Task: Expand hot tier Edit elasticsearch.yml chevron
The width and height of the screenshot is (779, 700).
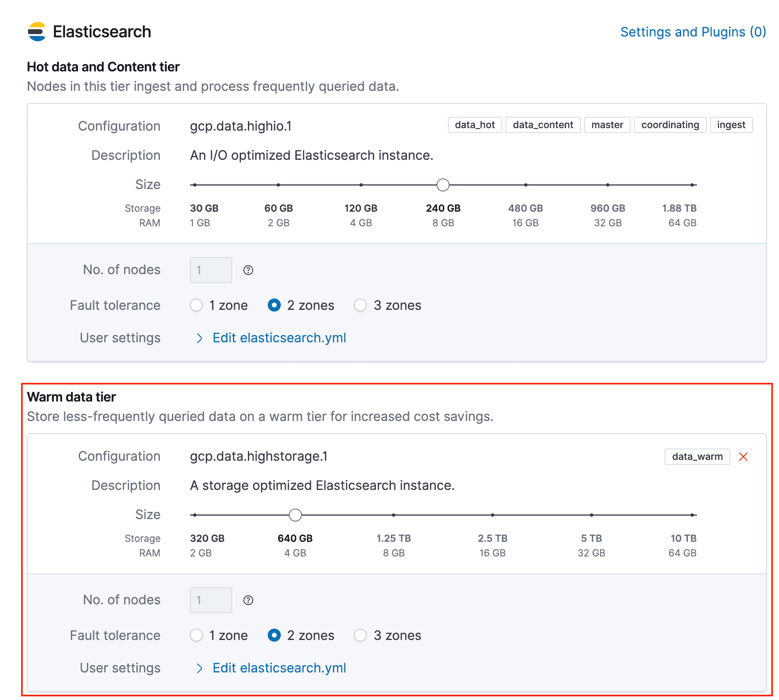Action: click(199, 338)
